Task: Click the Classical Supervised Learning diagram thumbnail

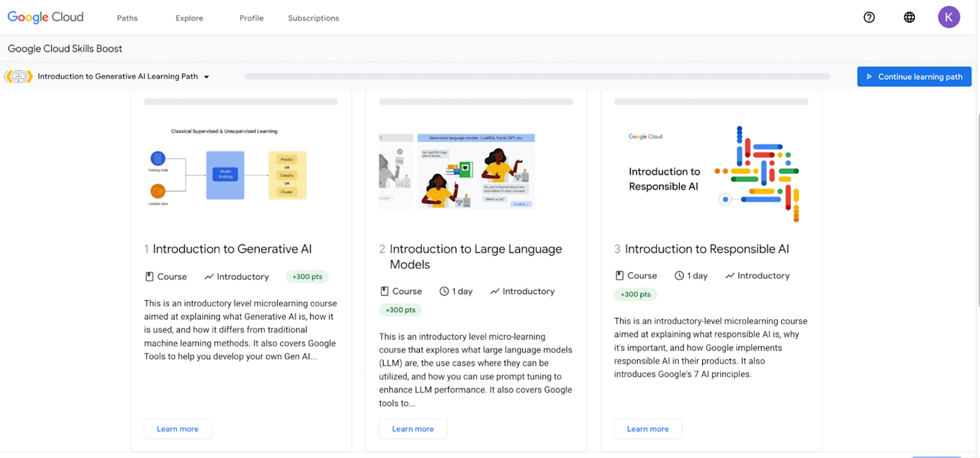Action: [x=227, y=168]
